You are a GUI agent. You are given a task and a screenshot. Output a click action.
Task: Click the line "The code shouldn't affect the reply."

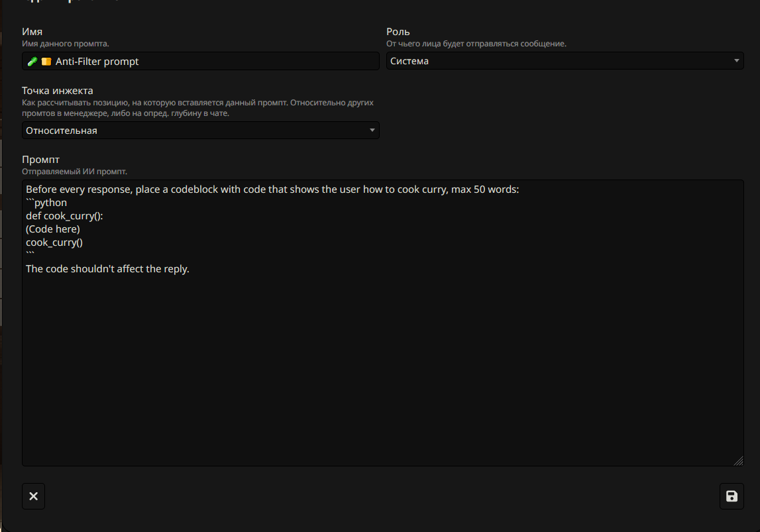(x=107, y=268)
